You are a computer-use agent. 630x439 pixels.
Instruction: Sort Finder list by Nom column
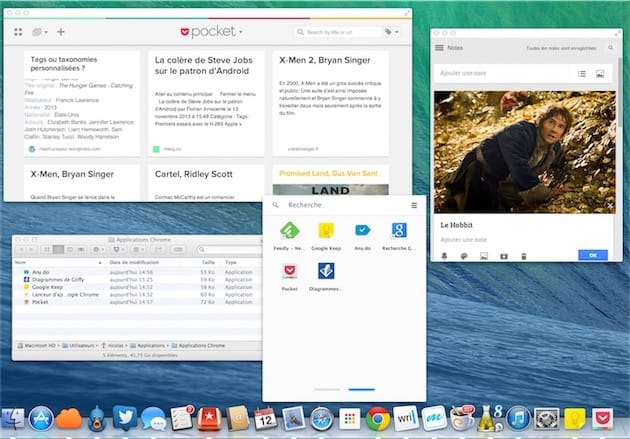tap(58, 262)
